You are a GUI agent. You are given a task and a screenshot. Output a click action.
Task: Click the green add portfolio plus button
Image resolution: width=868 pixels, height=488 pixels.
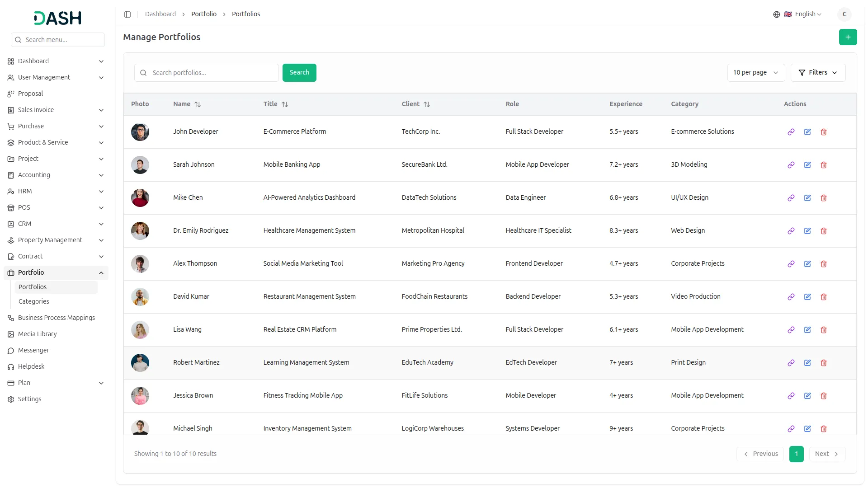pyautogui.click(x=848, y=37)
